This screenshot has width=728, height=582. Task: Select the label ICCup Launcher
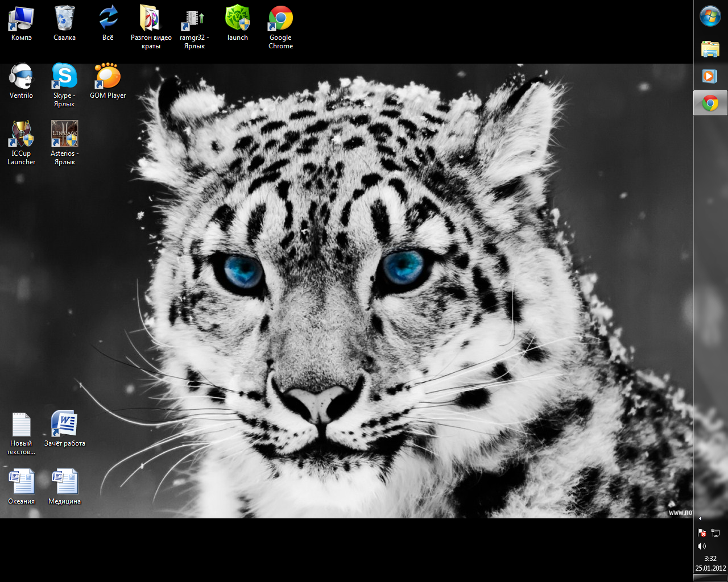[x=22, y=158]
